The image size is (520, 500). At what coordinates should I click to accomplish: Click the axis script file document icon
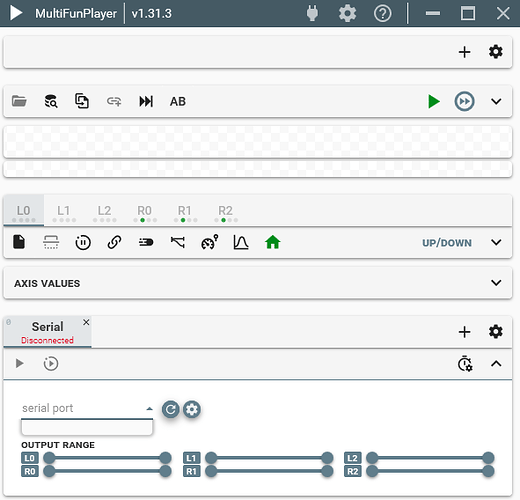point(19,242)
